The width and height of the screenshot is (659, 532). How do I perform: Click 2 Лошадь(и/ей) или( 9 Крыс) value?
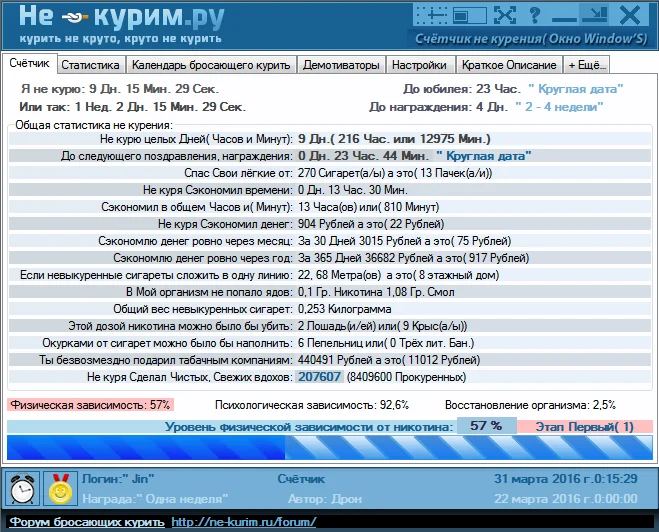tap(382, 326)
